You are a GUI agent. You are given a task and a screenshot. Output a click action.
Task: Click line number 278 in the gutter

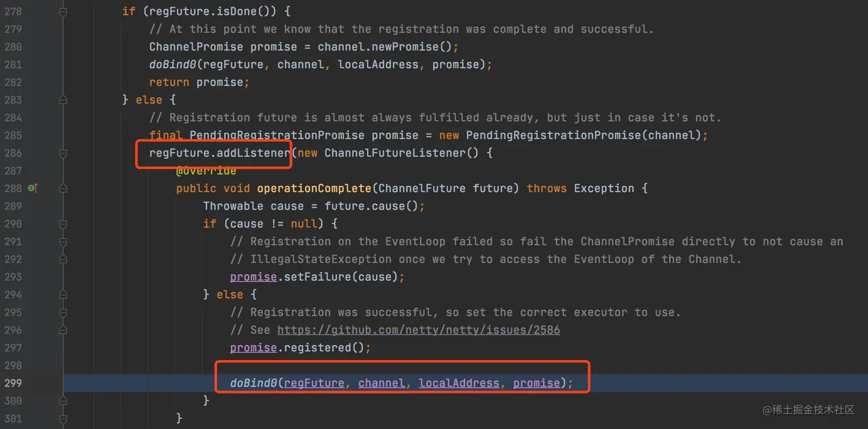13,11
